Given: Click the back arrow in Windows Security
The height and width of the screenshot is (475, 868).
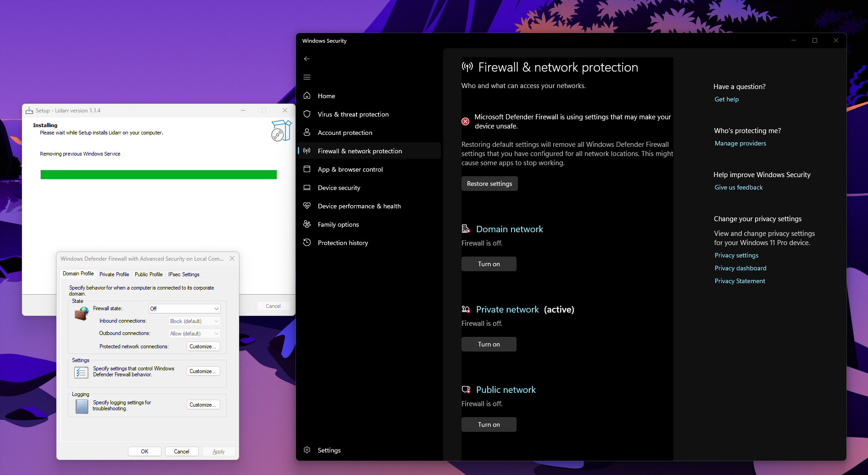Looking at the screenshot, I should tap(307, 59).
